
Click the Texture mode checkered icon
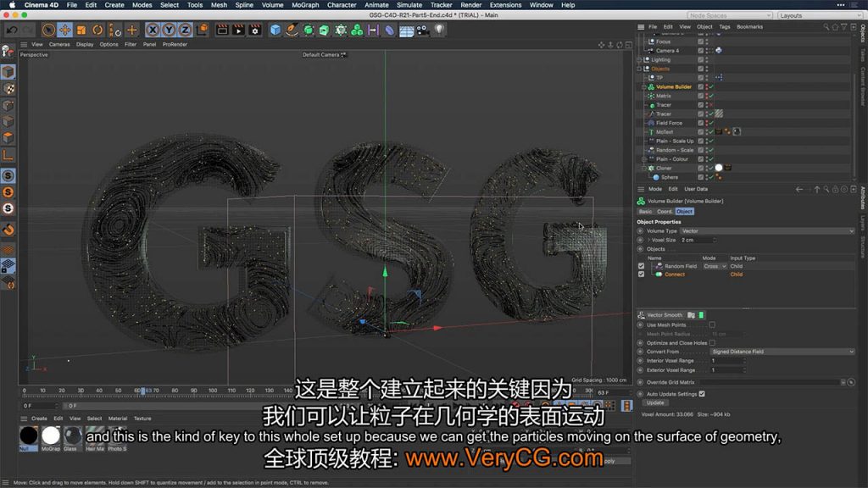pyautogui.click(x=8, y=88)
